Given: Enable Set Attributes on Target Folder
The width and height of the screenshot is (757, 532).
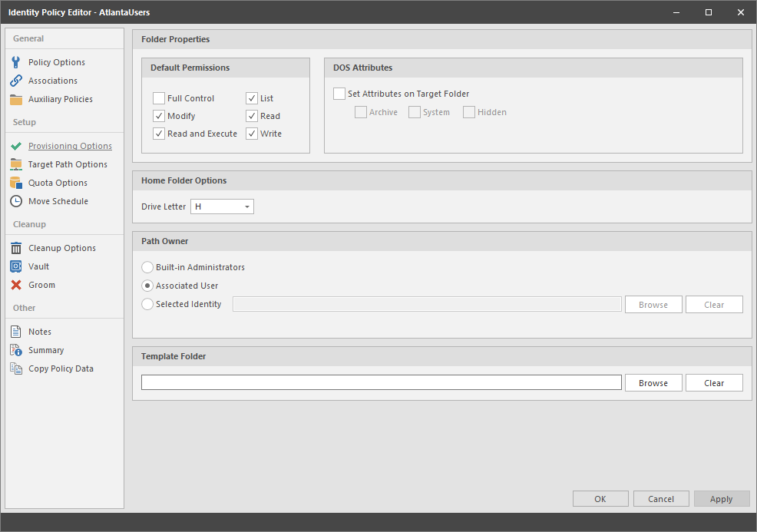Looking at the screenshot, I should point(339,93).
